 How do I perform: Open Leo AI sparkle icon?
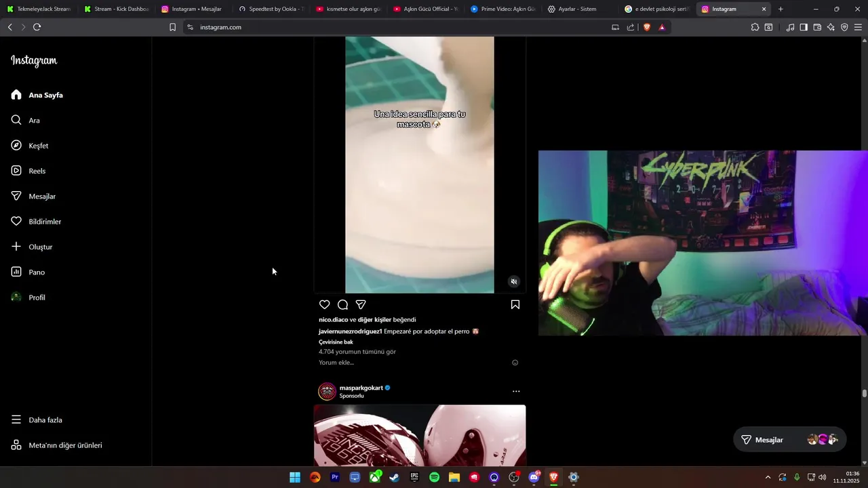[831, 27]
